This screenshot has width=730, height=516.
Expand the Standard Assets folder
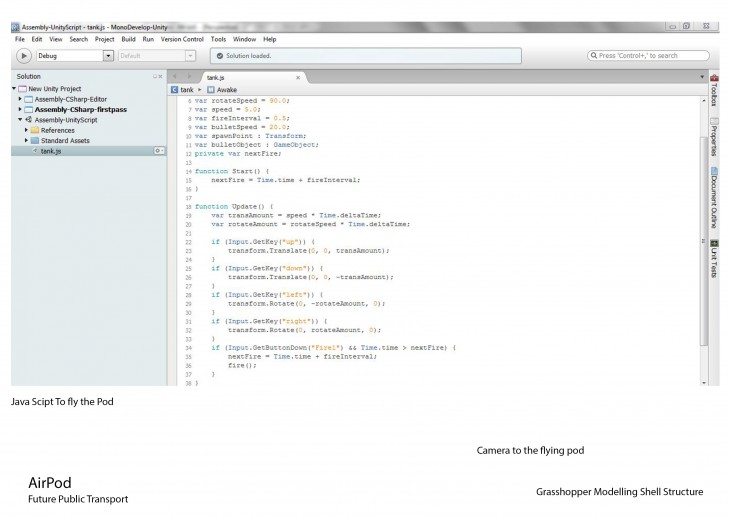[x=26, y=140]
